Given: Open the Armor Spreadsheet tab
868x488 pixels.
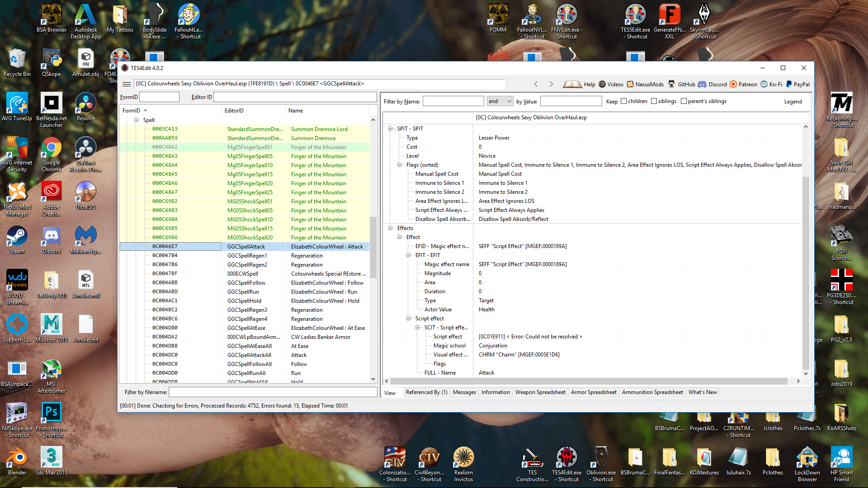Looking at the screenshot, I should point(594,392).
